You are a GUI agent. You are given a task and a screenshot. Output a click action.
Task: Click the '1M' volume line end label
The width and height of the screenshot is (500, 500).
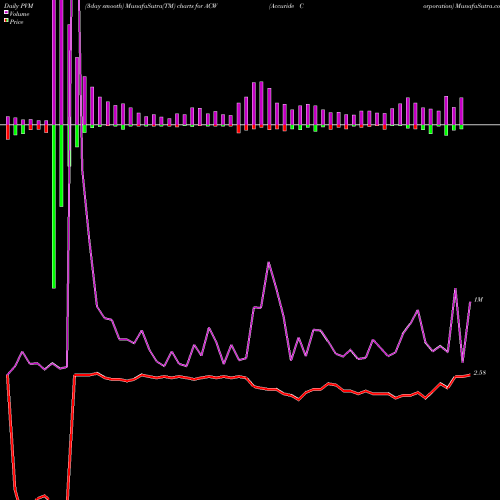point(478,300)
